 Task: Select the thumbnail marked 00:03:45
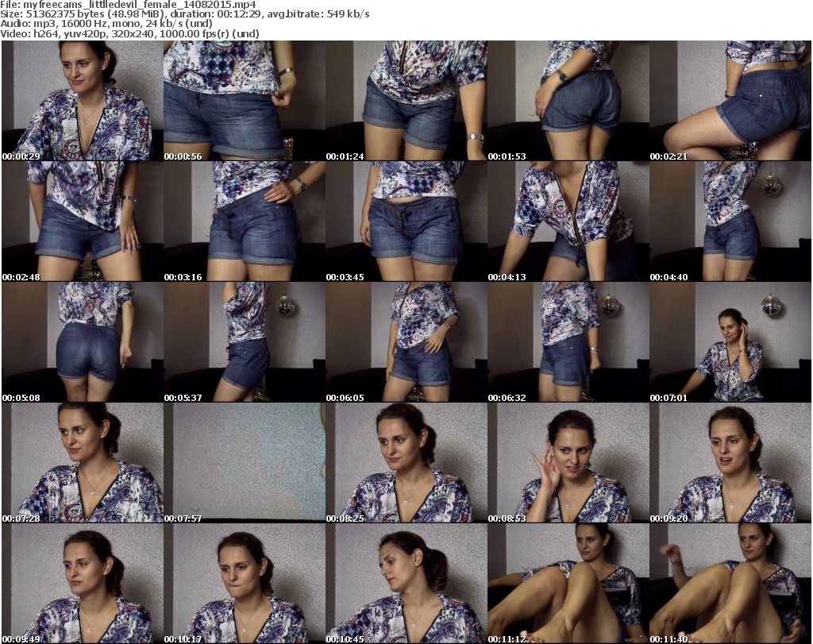coord(406,222)
